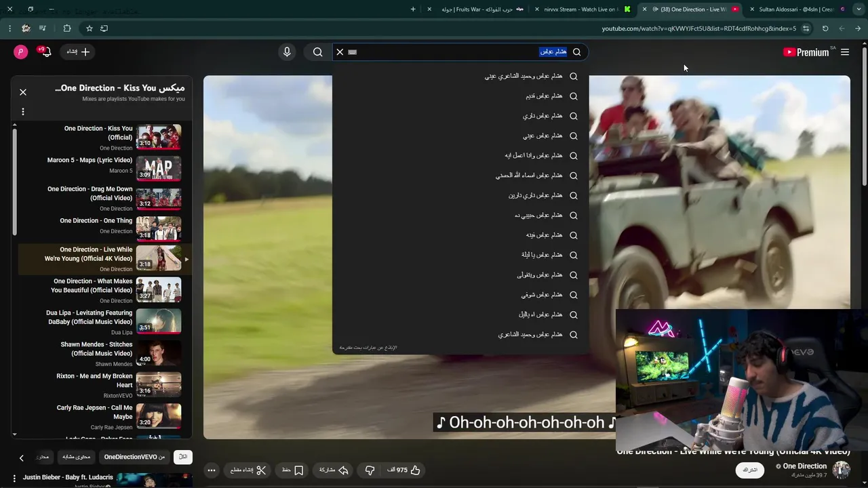Screen dimensions: 868x488
Task: Choose suggestion هشام عباس عيني
Action: click(x=460, y=136)
